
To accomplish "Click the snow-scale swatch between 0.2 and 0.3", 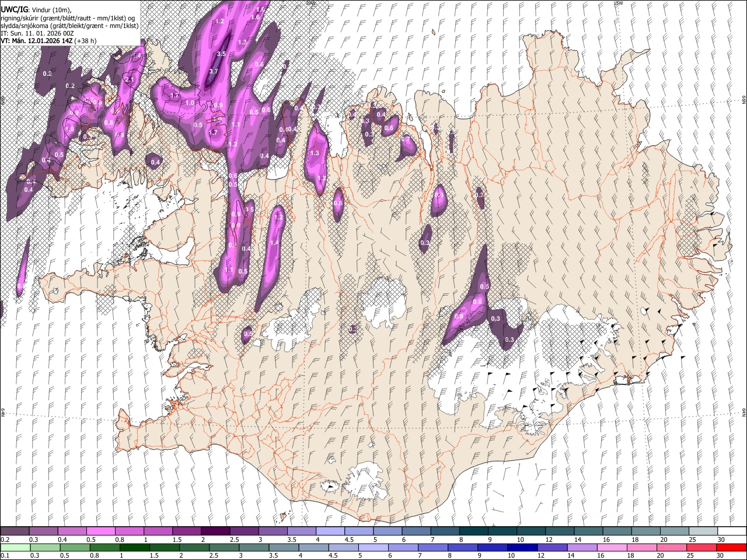I will pyautogui.click(x=15, y=531).
